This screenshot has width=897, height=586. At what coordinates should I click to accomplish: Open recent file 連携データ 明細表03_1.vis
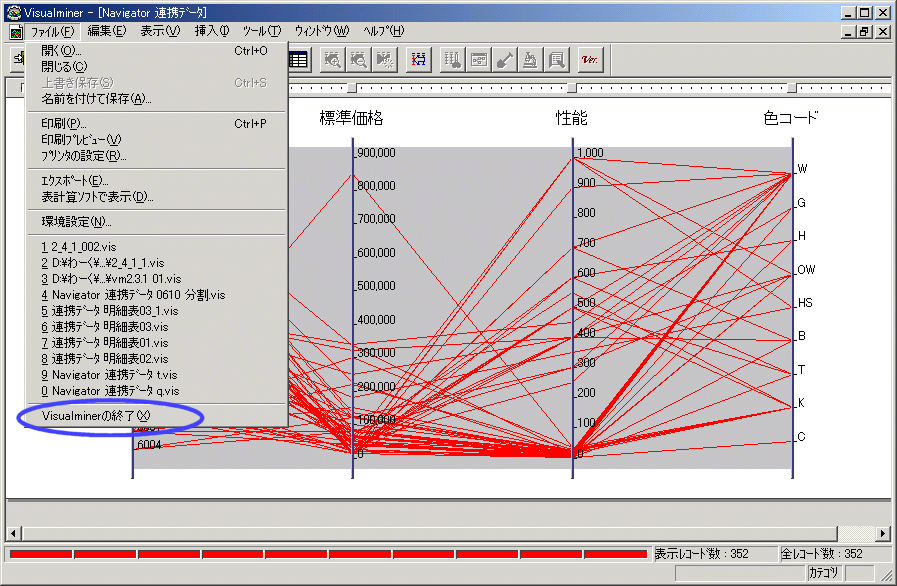coord(156,311)
